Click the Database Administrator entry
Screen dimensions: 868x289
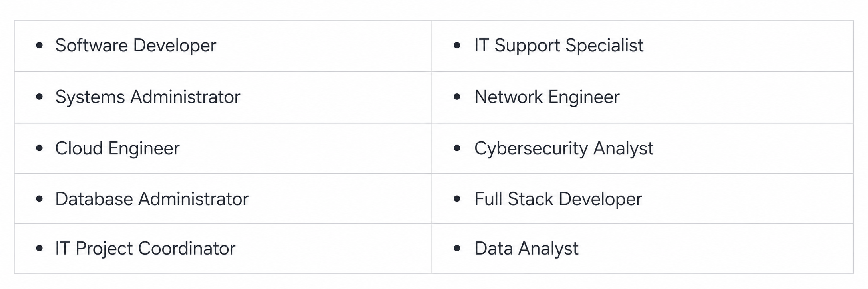[152, 199]
